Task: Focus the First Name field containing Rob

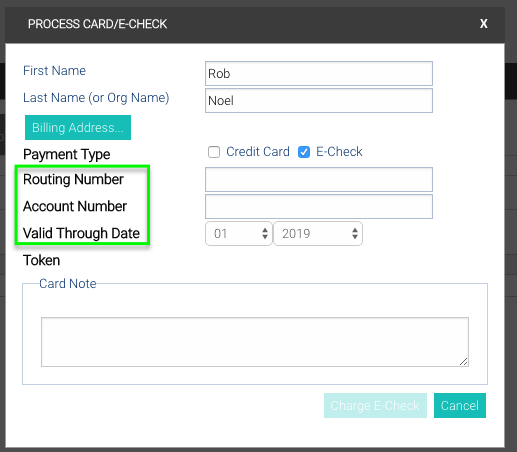Action: click(x=319, y=74)
